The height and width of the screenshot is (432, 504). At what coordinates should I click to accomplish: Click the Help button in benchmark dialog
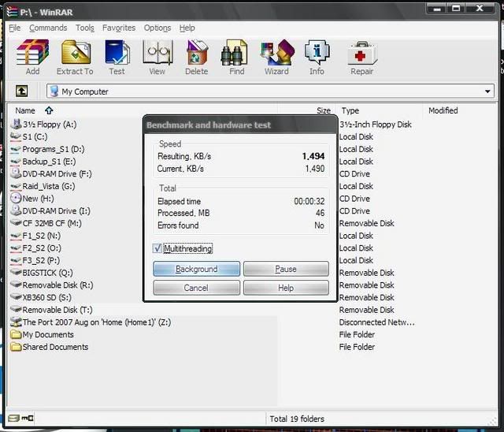coord(286,288)
